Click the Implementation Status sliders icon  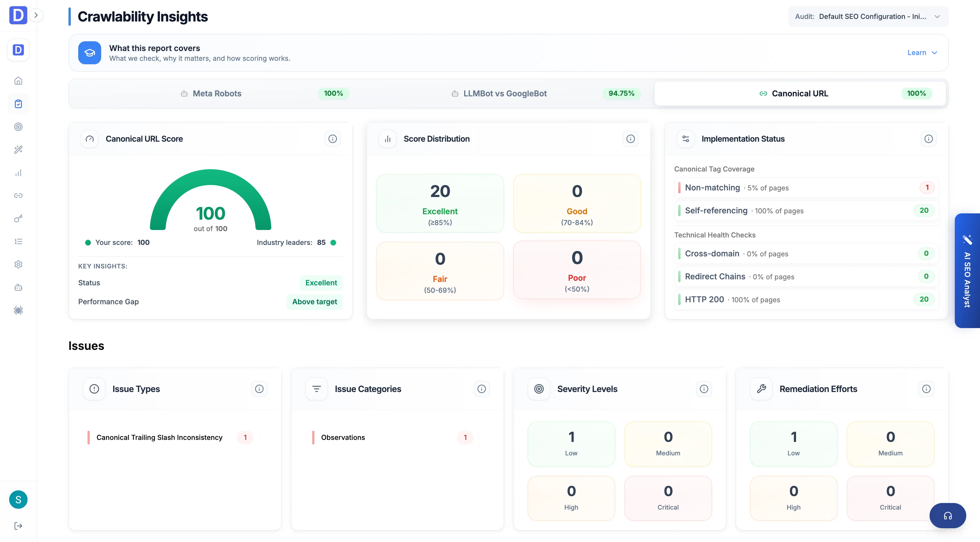click(685, 139)
